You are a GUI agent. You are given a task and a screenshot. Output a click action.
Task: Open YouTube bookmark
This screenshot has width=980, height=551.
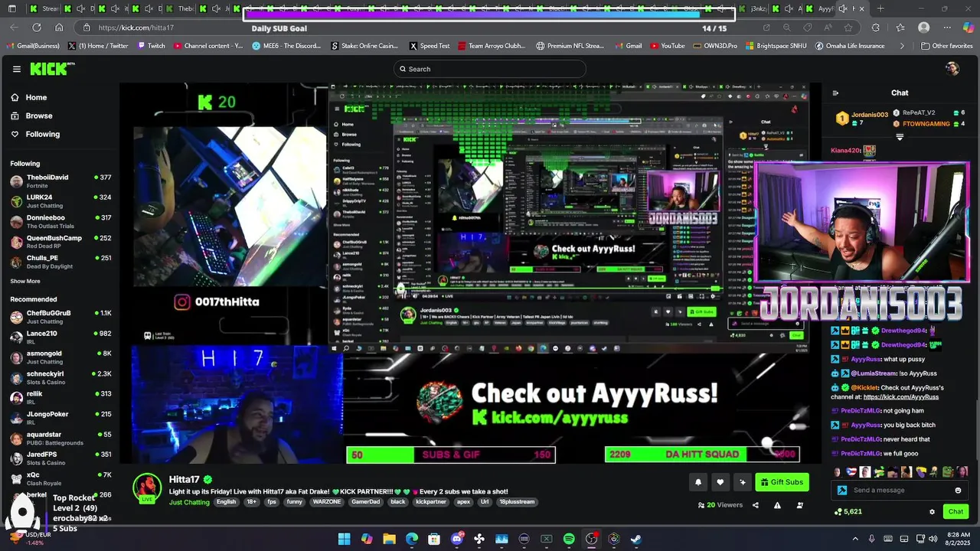click(x=666, y=46)
